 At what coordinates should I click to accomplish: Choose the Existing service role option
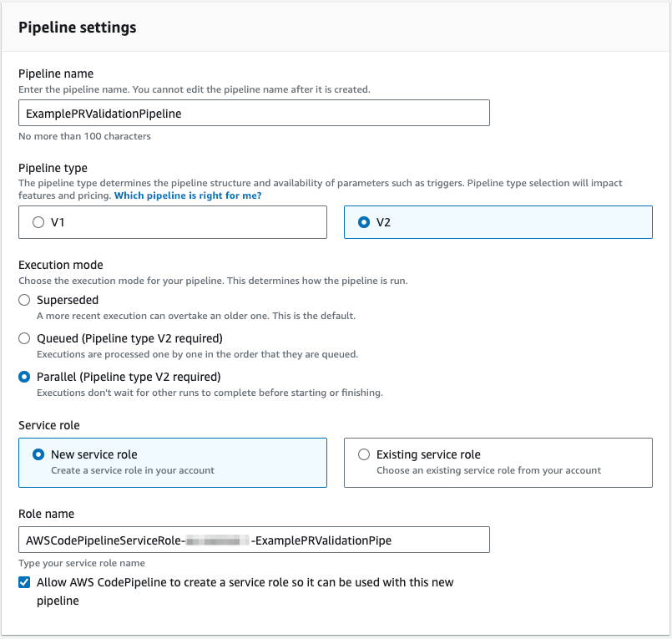tap(363, 454)
